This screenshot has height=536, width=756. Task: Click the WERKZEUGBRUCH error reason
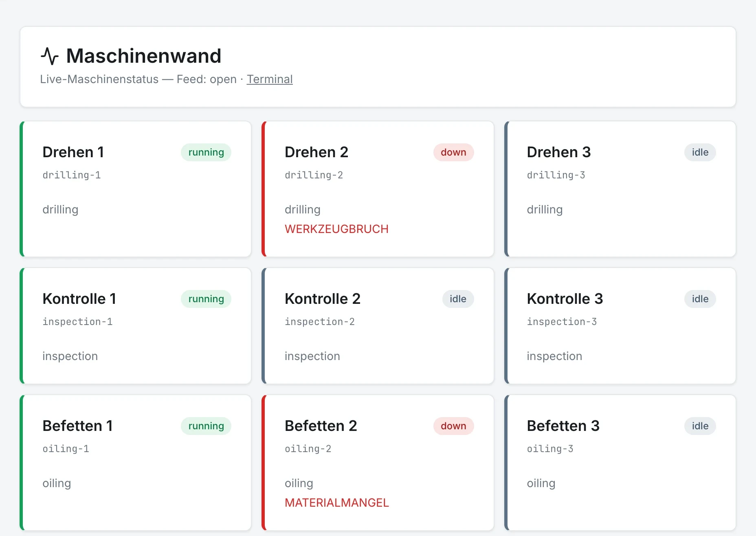point(337,229)
